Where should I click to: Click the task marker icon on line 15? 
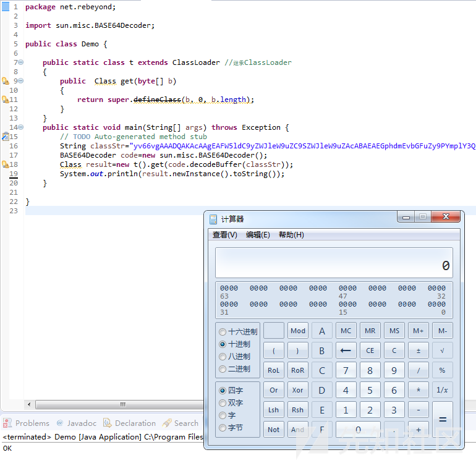[x=6, y=137]
